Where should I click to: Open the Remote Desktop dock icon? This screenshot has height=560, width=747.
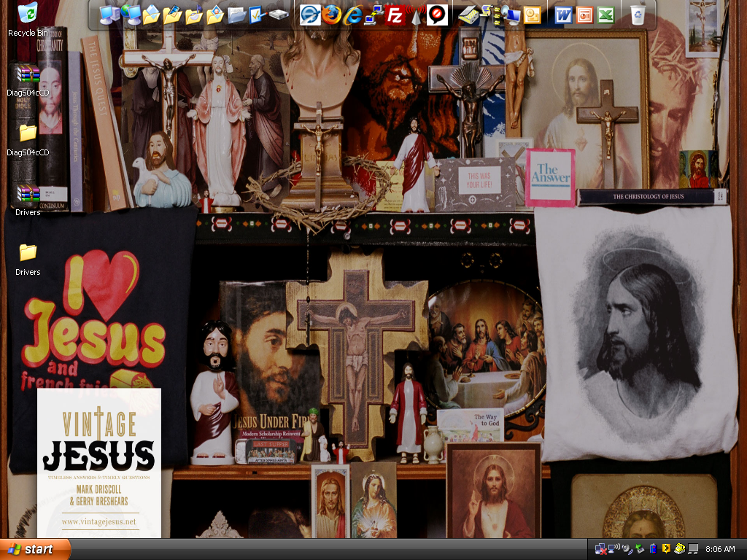(x=511, y=15)
